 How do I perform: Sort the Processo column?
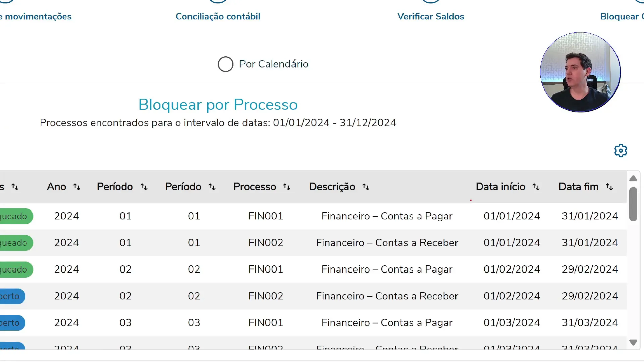tap(287, 187)
